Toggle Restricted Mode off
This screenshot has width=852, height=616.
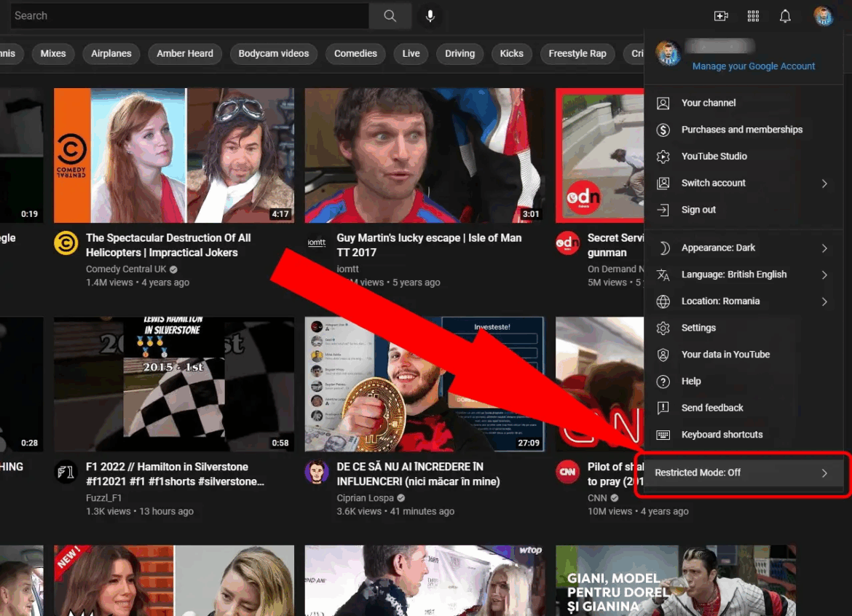tap(741, 472)
